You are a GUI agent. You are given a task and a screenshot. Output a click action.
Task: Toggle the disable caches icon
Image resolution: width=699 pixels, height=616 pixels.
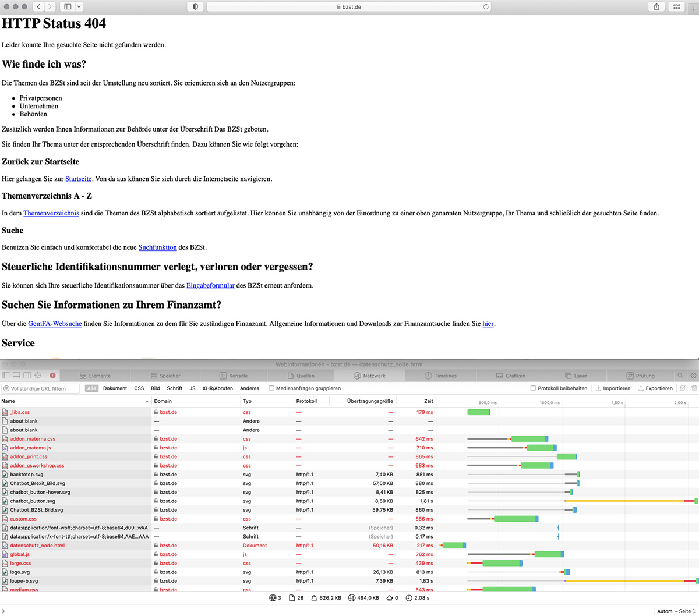[x=682, y=388]
